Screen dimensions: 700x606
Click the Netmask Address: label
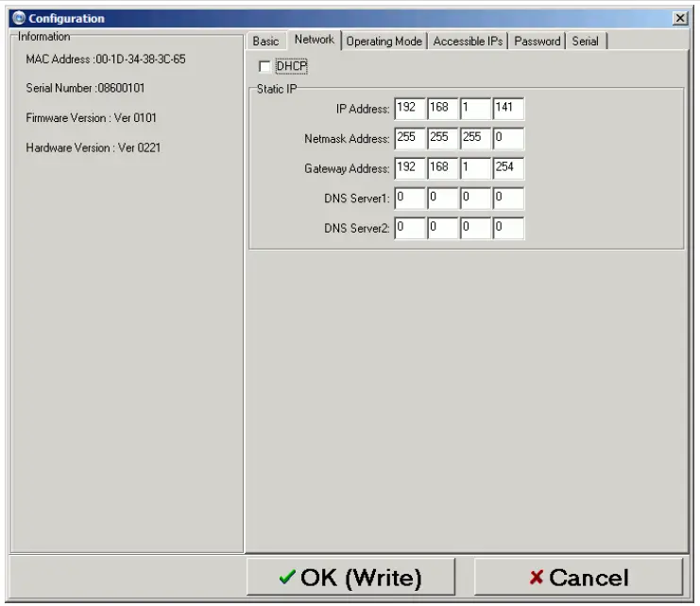click(x=347, y=139)
